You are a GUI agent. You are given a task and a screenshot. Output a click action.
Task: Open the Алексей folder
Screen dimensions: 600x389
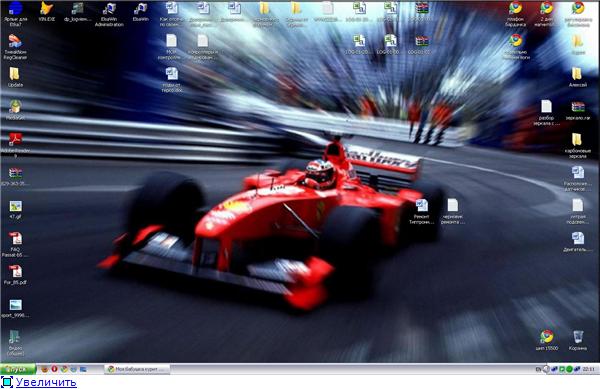[577, 77]
